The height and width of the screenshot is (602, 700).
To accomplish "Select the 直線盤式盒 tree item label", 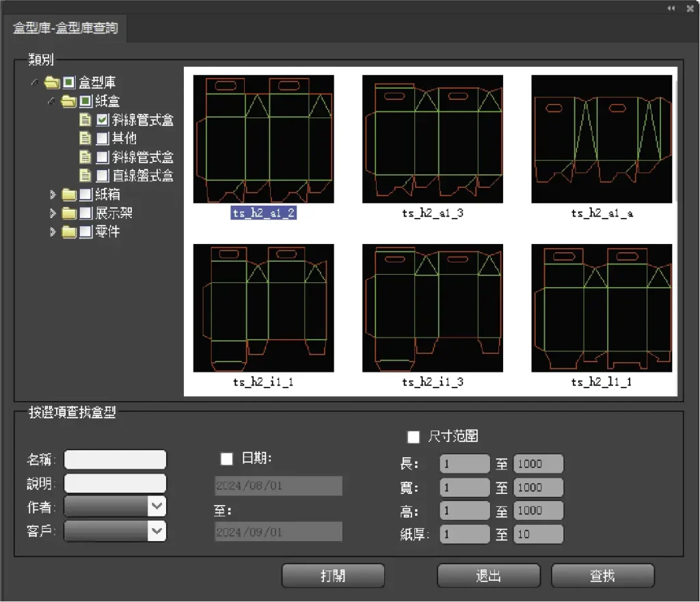I will click(x=143, y=176).
